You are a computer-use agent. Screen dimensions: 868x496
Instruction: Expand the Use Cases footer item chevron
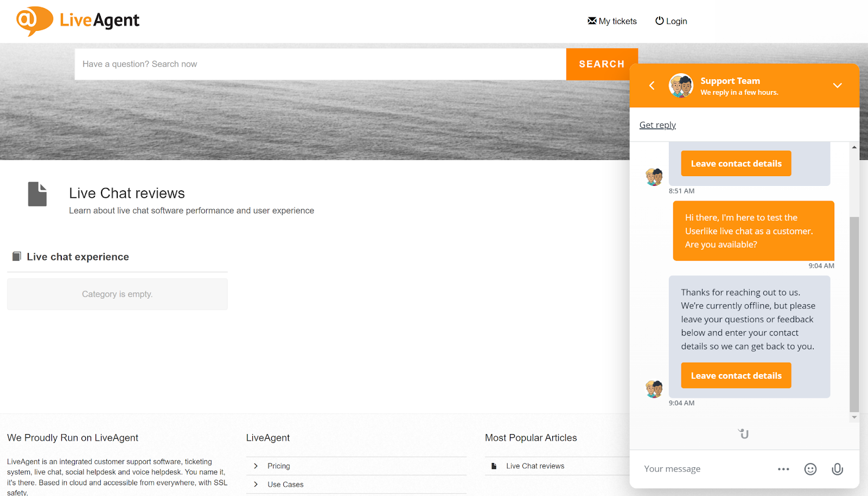(256, 485)
